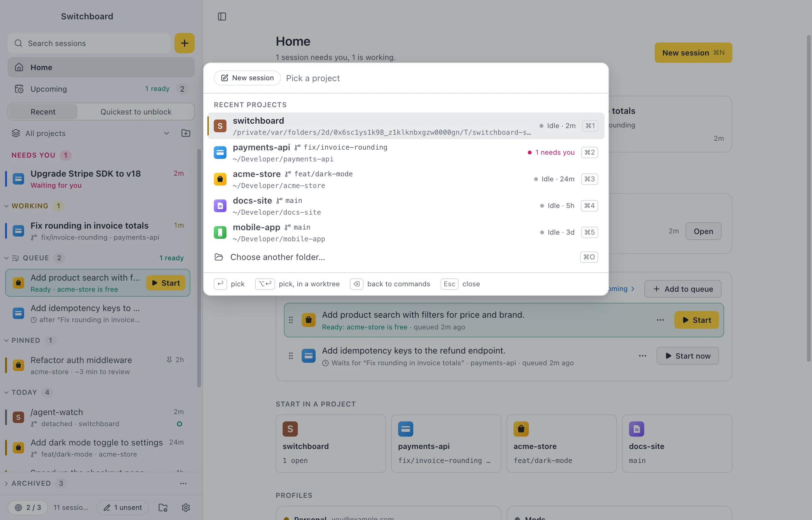This screenshot has height=520, width=812.
Task: Open the settings gear in sidebar footer
Action: point(186,507)
